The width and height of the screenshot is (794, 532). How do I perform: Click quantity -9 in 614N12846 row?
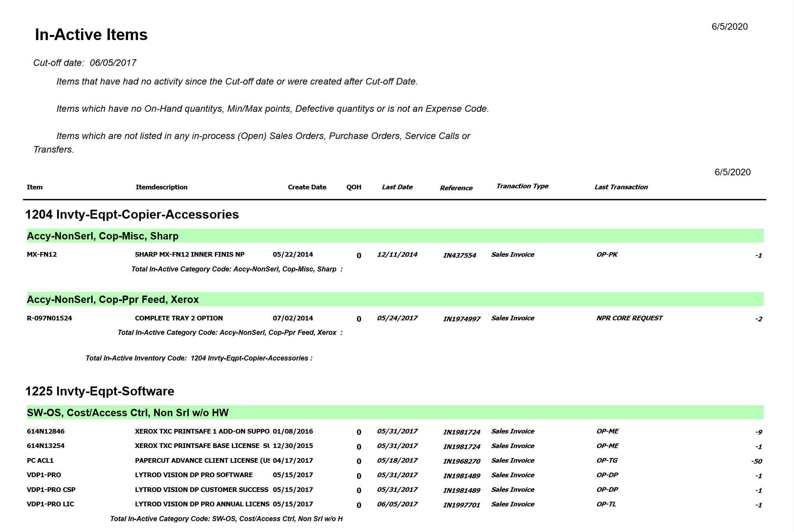pos(758,432)
